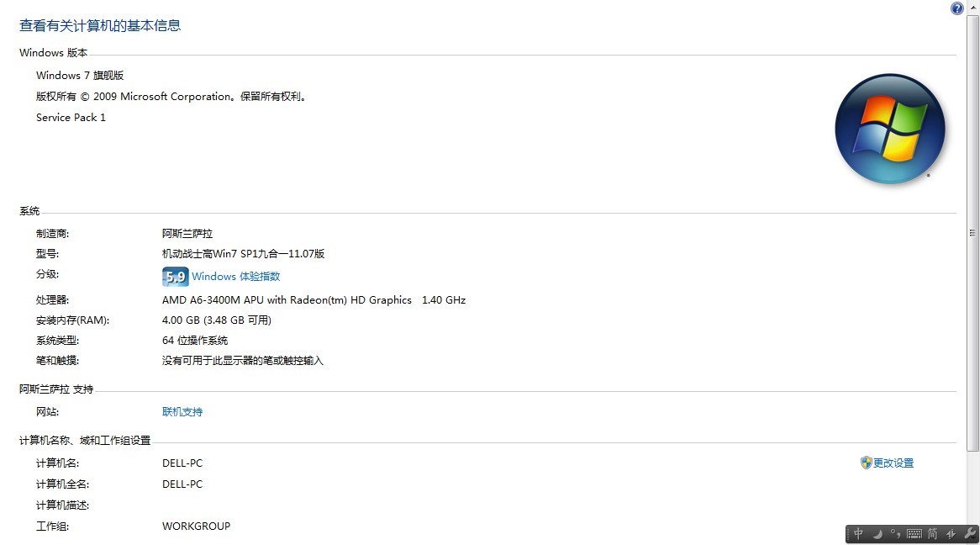Switch punctuation mode on the IME bar
The height and width of the screenshot is (545, 980).
896,534
